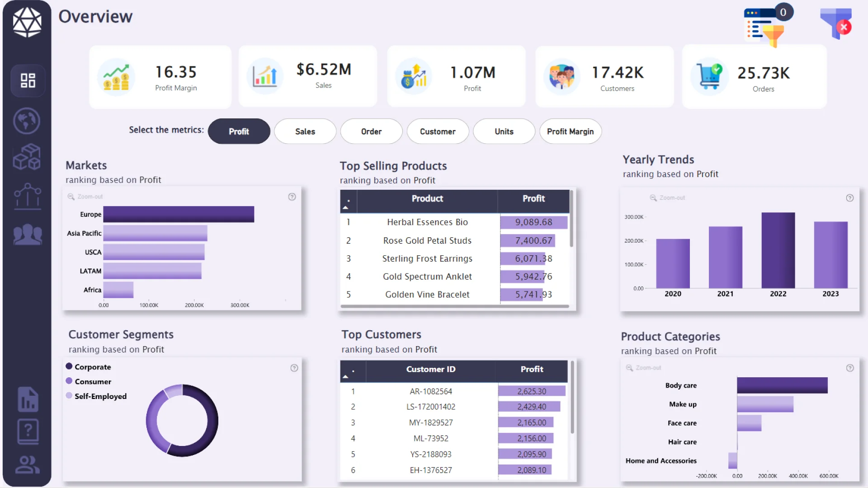Screen dimensions: 868x488
Task: Select customer YS-2188093
Action: [x=454, y=454]
